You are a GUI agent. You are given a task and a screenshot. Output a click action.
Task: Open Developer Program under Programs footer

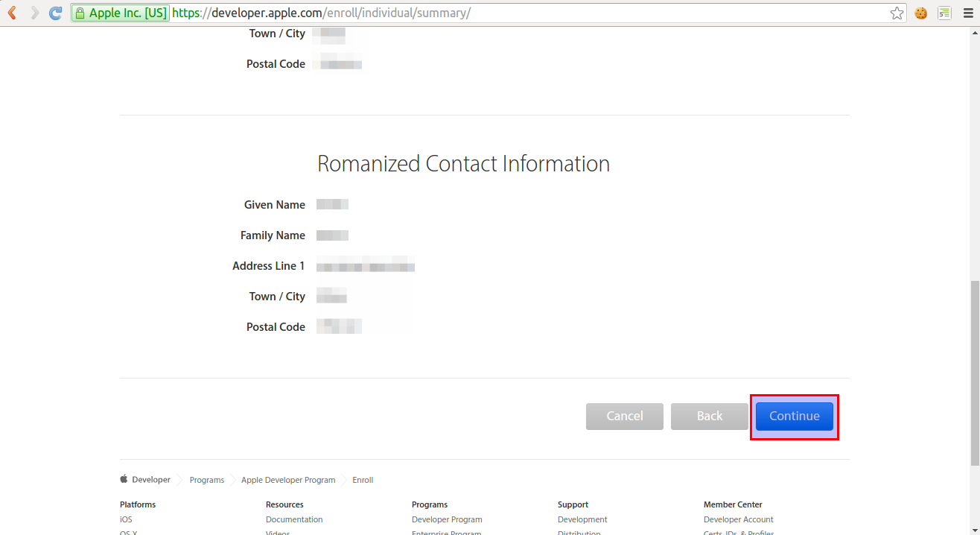pyautogui.click(x=447, y=519)
